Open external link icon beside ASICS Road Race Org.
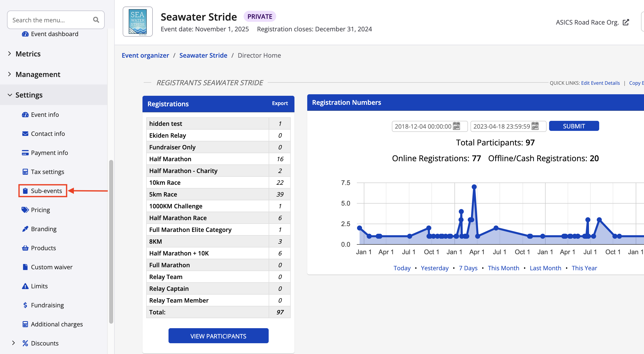 [x=626, y=22]
